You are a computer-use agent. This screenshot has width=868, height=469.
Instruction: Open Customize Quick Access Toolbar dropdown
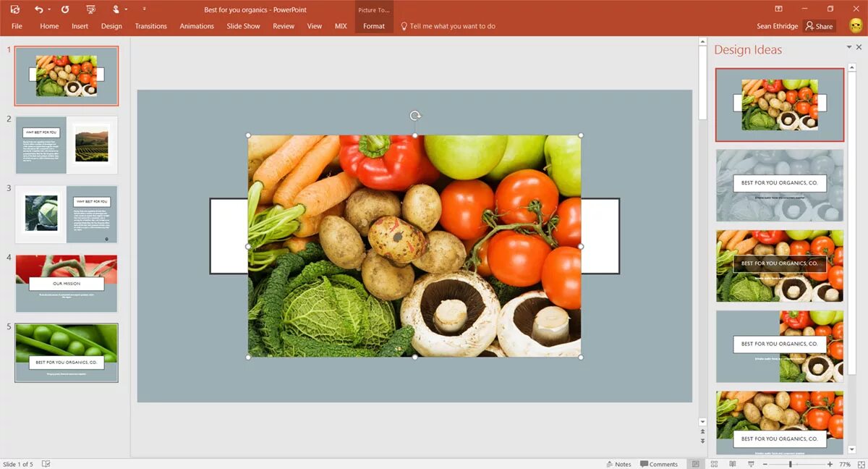tap(144, 9)
